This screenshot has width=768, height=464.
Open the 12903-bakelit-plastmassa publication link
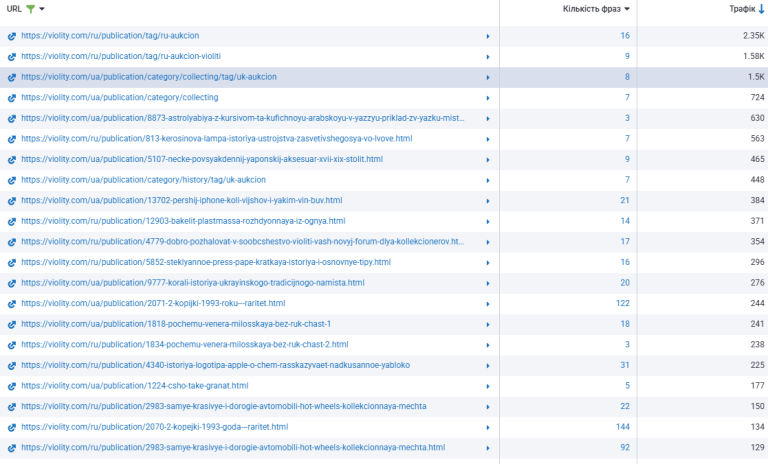[x=183, y=220]
